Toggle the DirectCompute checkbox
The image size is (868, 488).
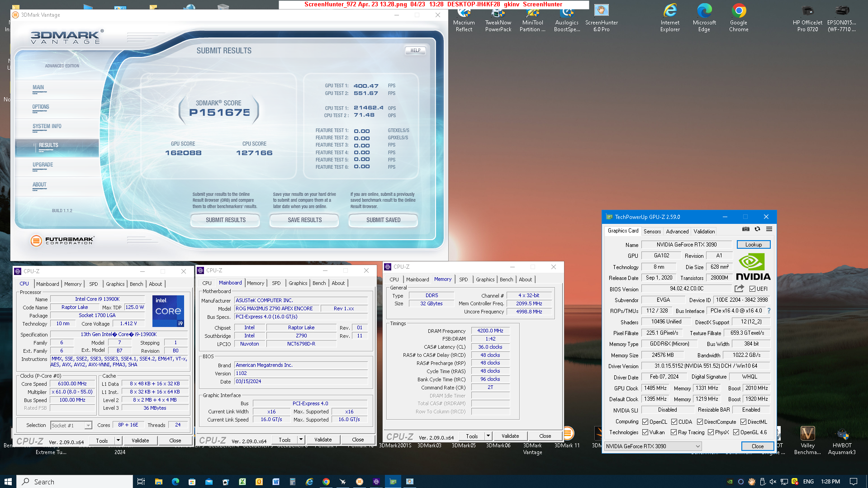click(x=700, y=422)
